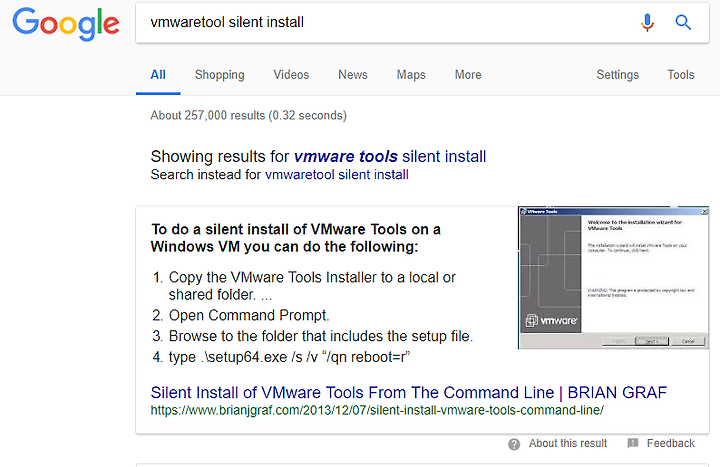The image size is (720, 467).
Task: Click the blue magnifying glass search icon
Action: pyautogui.click(x=683, y=22)
